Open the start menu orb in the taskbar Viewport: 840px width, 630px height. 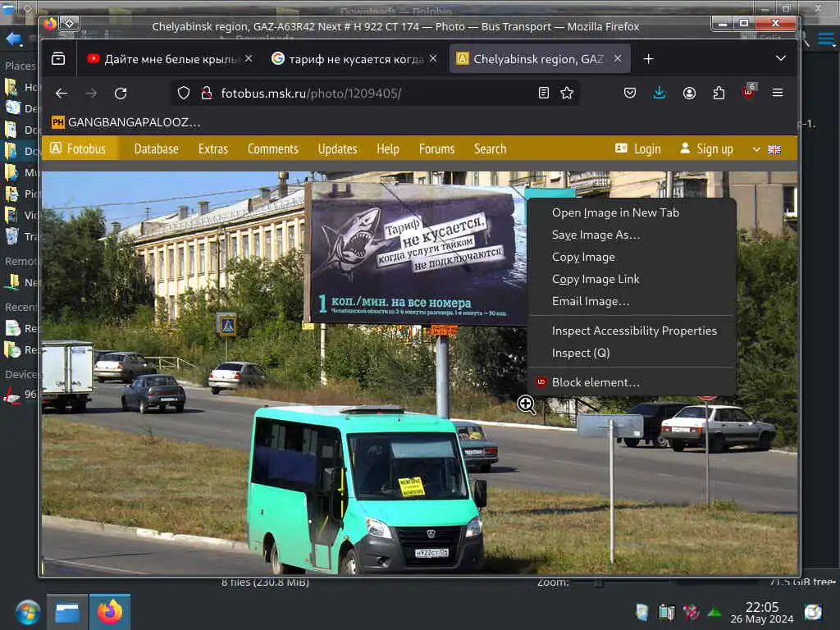pos(27,612)
